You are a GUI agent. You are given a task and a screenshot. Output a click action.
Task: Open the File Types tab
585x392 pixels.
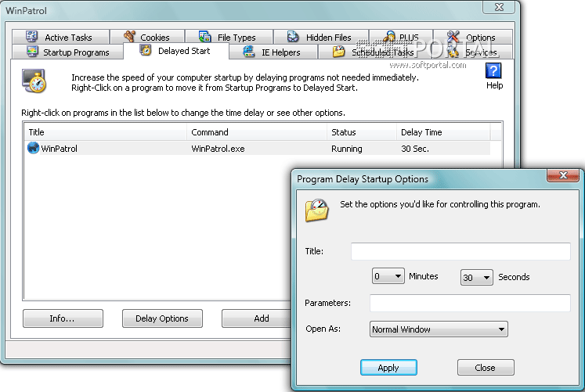(x=229, y=37)
